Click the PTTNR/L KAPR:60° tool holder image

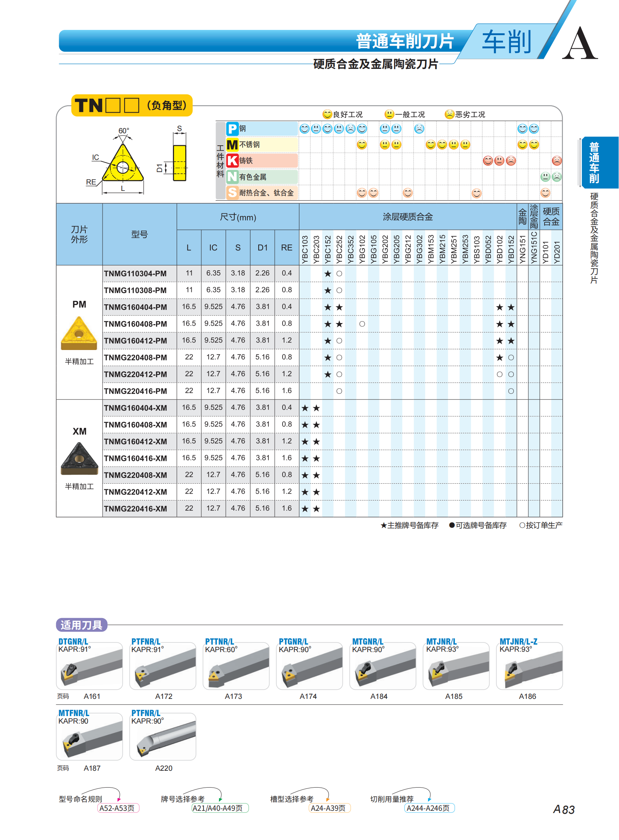click(x=236, y=666)
